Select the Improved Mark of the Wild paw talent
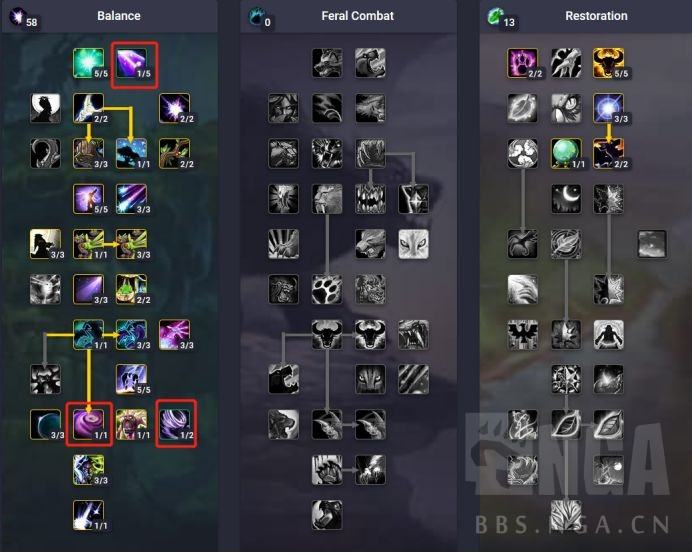The height and width of the screenshot is (553, 692). pos(523,64)
